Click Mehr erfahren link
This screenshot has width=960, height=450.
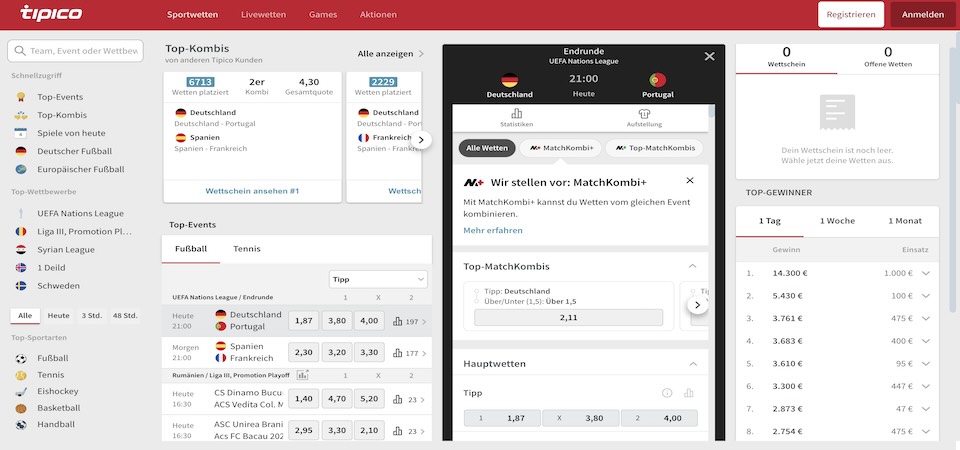click(x=493, y=231)
